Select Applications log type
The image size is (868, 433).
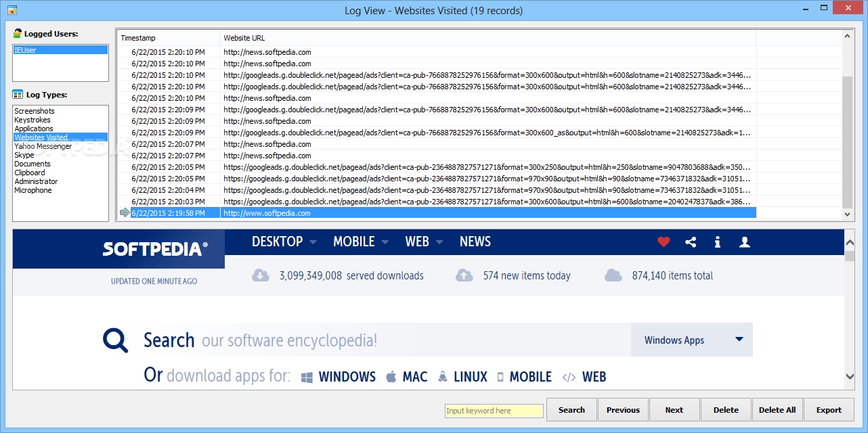click(34, 129)
